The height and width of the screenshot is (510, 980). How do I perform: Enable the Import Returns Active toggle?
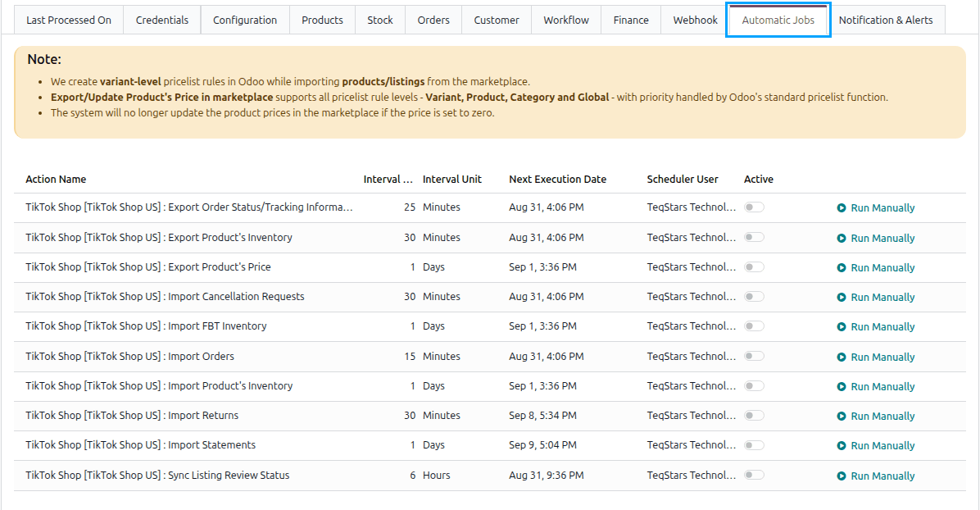pos(755,415)
